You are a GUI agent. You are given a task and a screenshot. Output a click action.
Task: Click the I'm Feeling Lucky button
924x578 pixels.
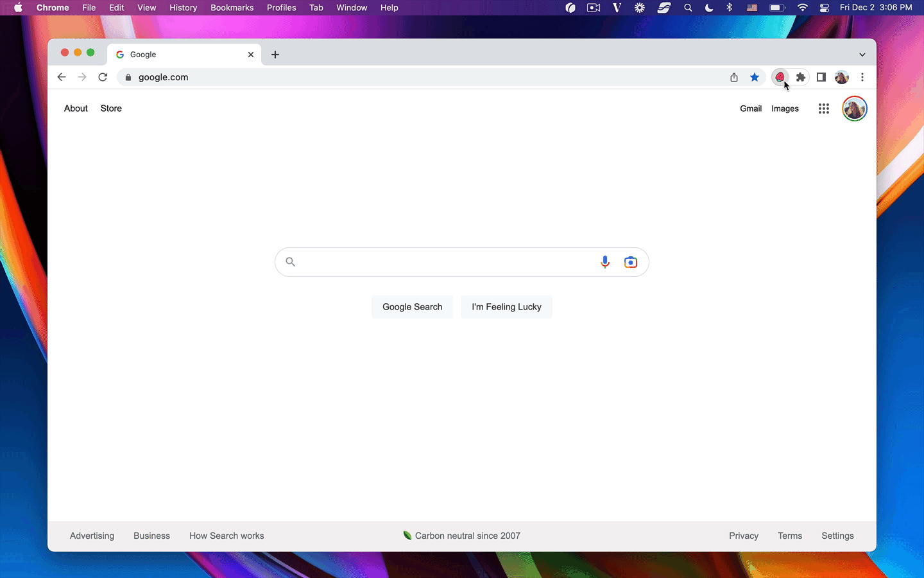click(506, 307)
